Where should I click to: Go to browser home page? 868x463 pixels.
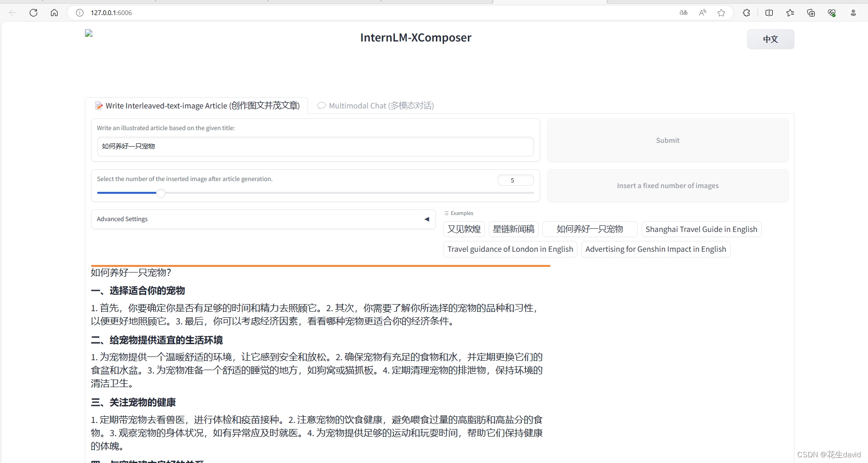click(x=54, y=13)
